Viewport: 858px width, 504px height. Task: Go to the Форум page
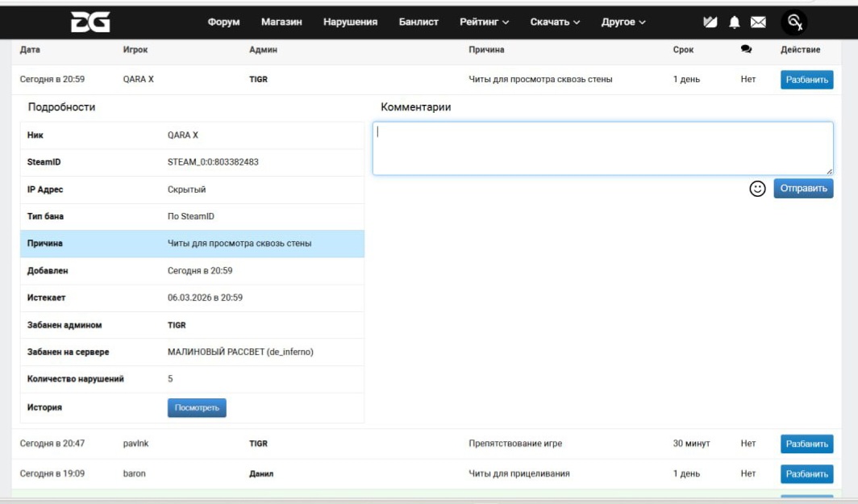point(223,23)
